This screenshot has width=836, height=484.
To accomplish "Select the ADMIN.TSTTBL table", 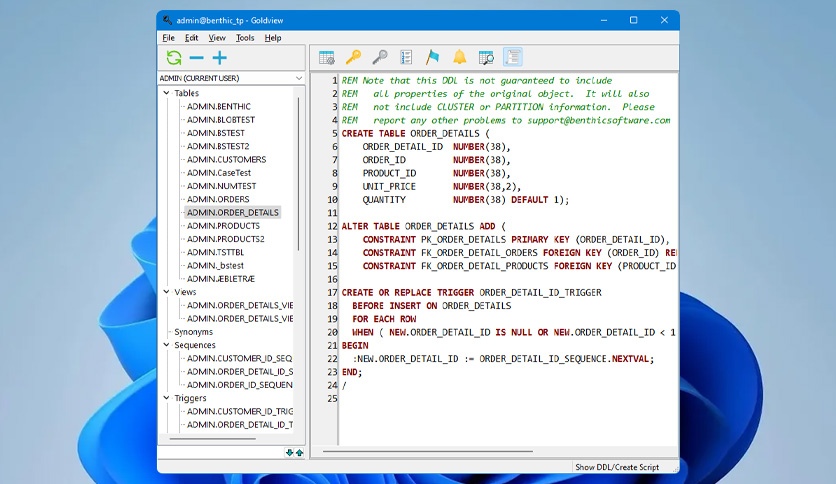I will [x=215, y=252].
